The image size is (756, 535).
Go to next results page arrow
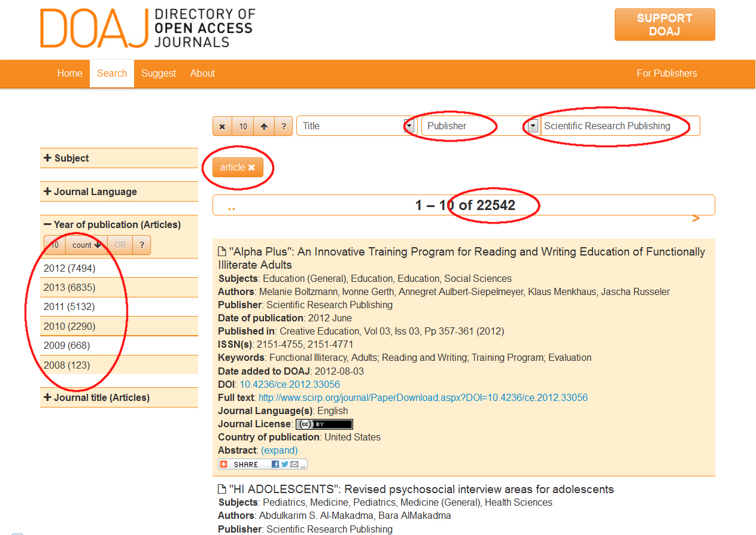(696, 219)
